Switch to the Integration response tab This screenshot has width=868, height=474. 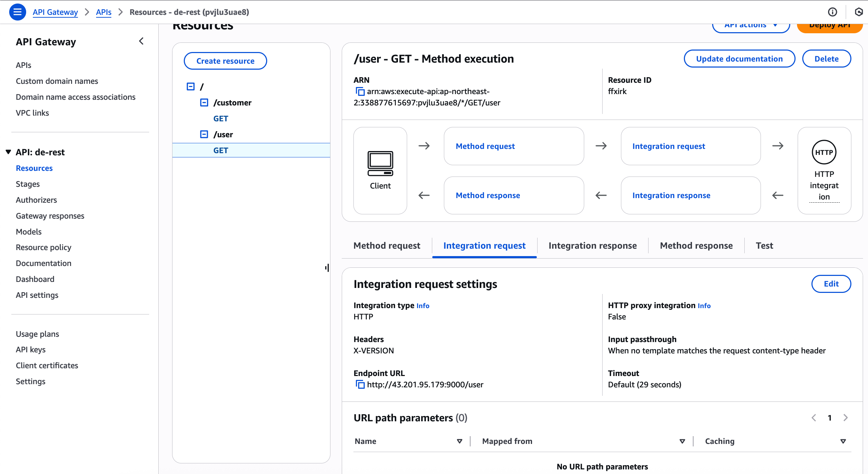(592, 245)
